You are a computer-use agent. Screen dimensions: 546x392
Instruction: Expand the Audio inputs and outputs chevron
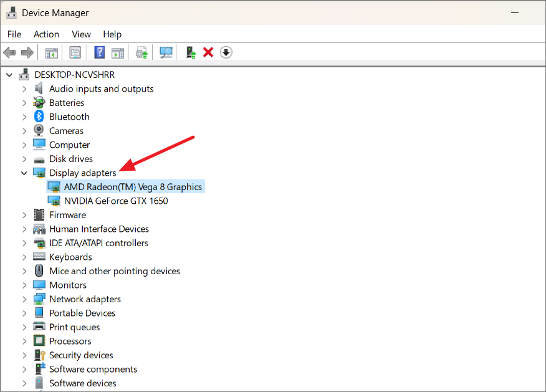tap(24, 88)
